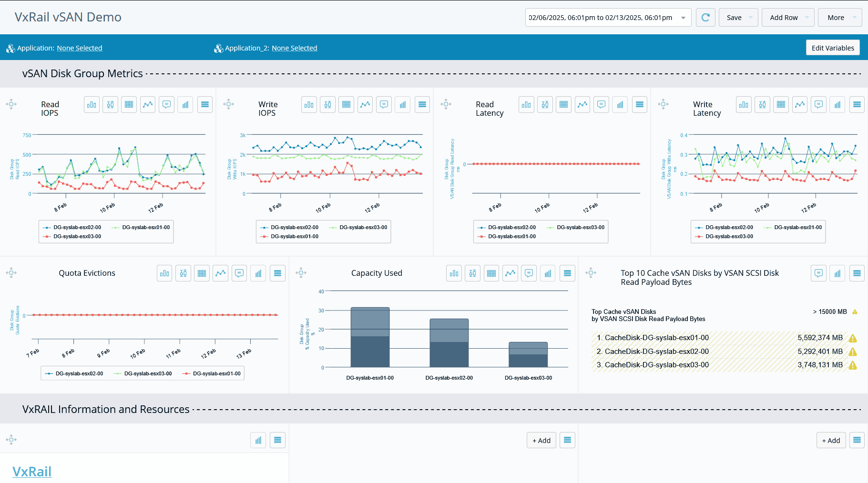Toggle DG-syslab-esx01-00 series in Quota Evictions legend

tap(211, 374)
